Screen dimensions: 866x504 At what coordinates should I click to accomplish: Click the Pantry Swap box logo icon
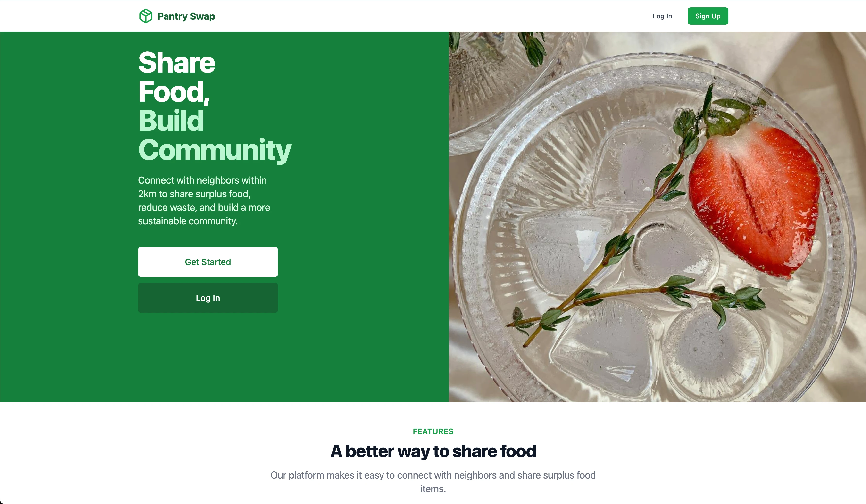[x=146, y=16]
